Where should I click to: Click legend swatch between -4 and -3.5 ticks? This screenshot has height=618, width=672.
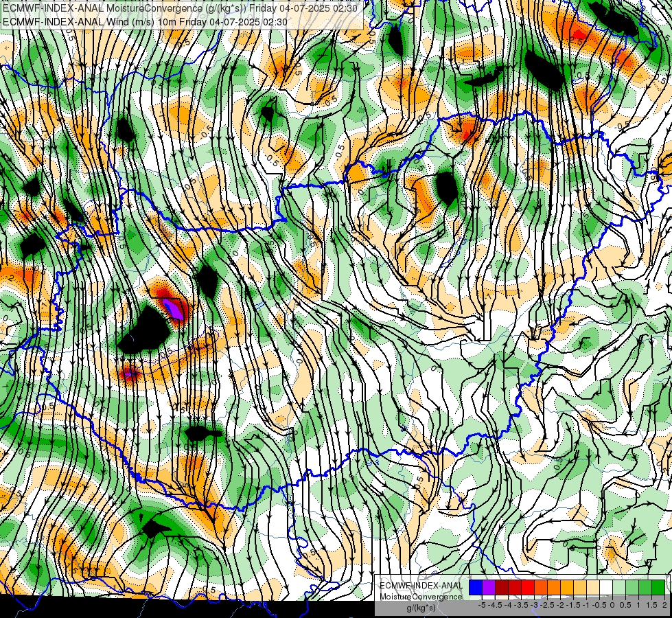pyautogui.click(x=515, y=588)
